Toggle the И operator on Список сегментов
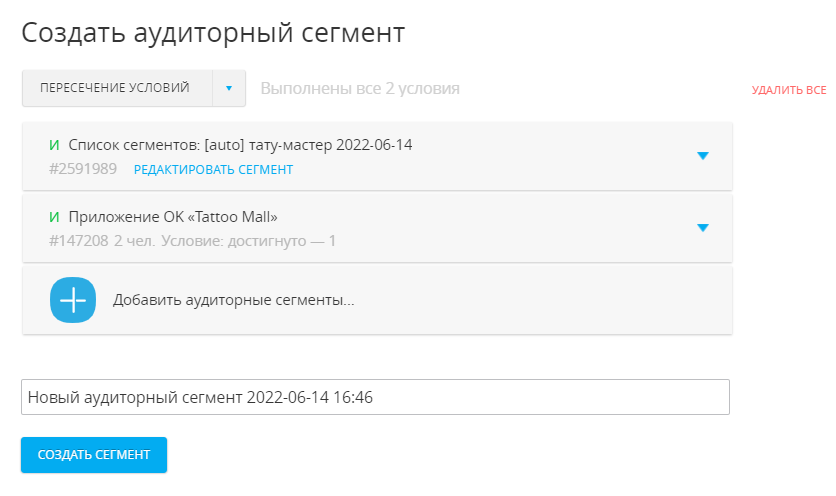 click(x=54, y=145)
